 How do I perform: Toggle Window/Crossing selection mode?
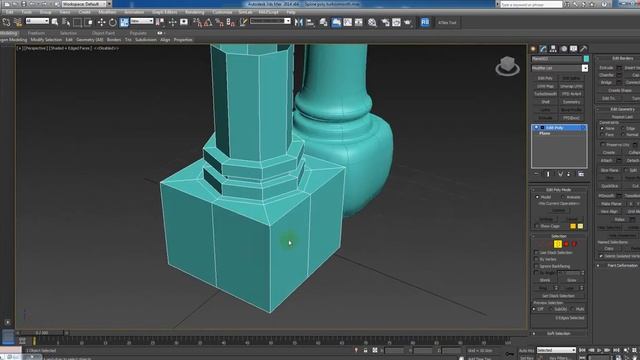coord(88,22)
